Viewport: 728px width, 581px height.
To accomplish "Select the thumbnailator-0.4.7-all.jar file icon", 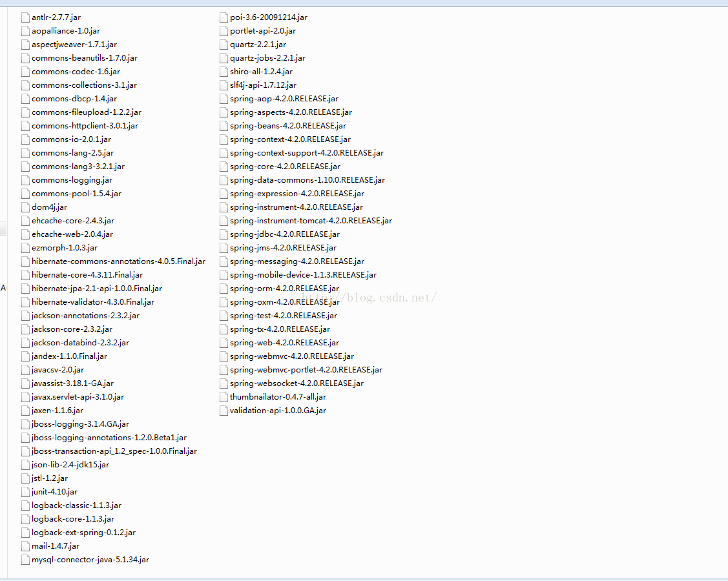I will click(x=224, y=397).
